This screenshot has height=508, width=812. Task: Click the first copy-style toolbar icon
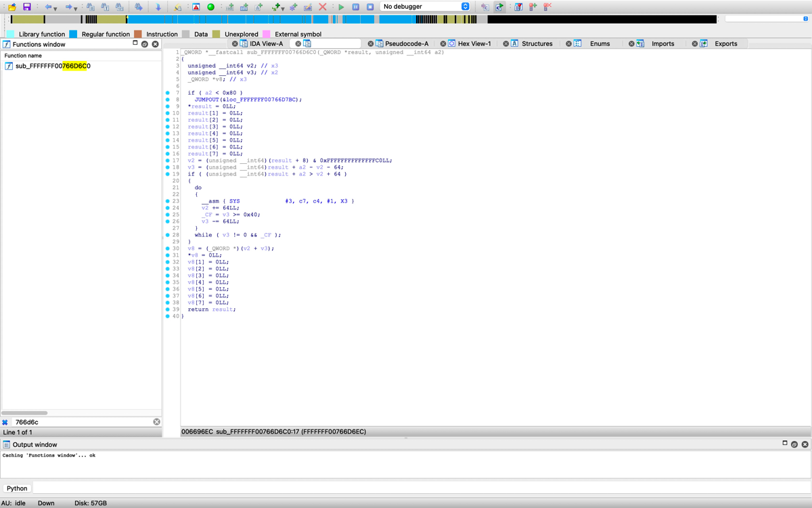click(x=90, y=7)
